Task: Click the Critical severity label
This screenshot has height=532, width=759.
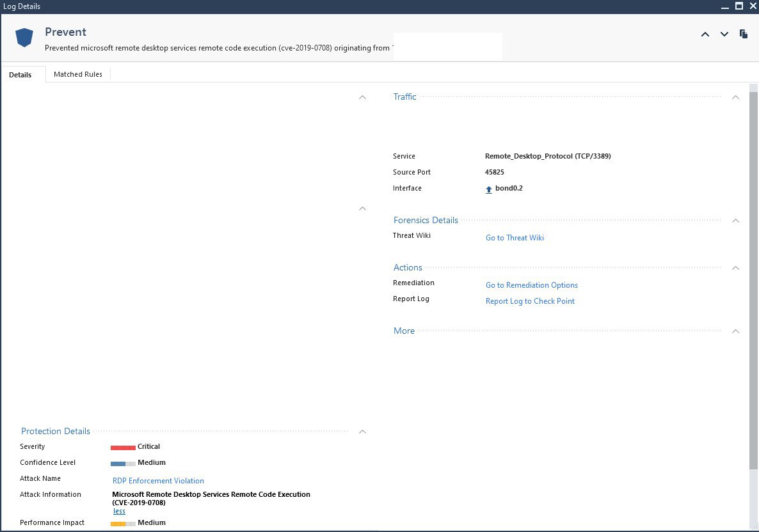Action: coord(148,446)
